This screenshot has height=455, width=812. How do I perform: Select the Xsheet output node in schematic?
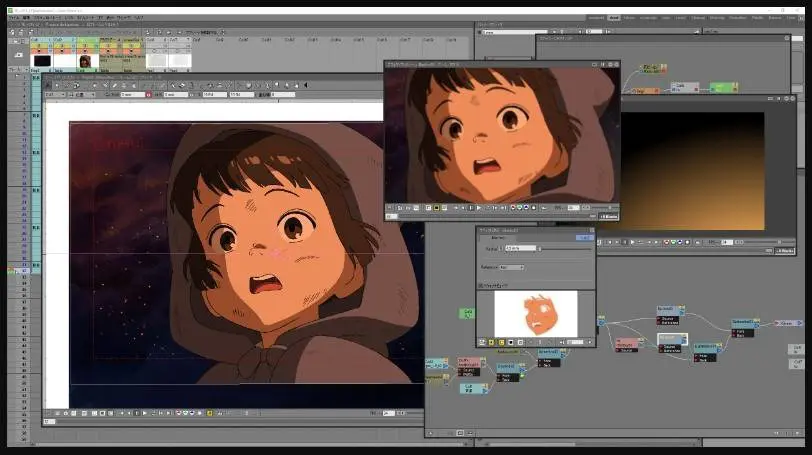[x=789, y=323]
